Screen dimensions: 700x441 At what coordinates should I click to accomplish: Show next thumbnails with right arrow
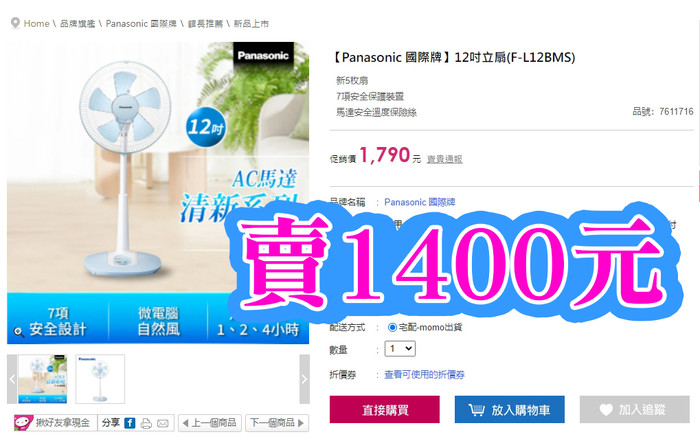tap(304, 379)
